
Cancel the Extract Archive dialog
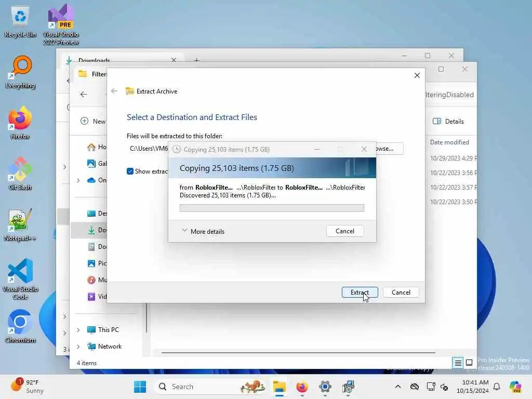(401, 292)
